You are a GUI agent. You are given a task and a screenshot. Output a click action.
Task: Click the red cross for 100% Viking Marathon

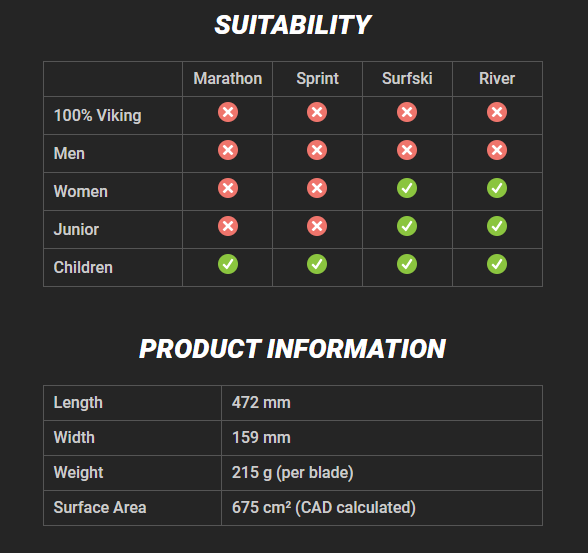(x=228, y=112)
